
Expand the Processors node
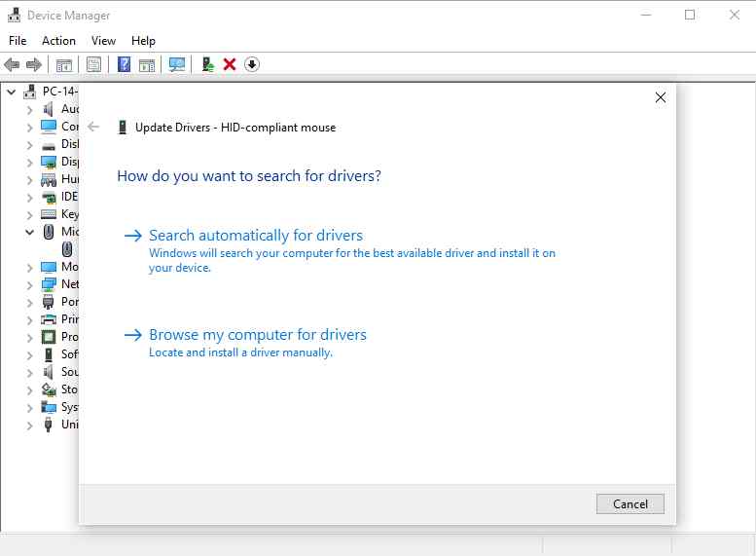29,337
